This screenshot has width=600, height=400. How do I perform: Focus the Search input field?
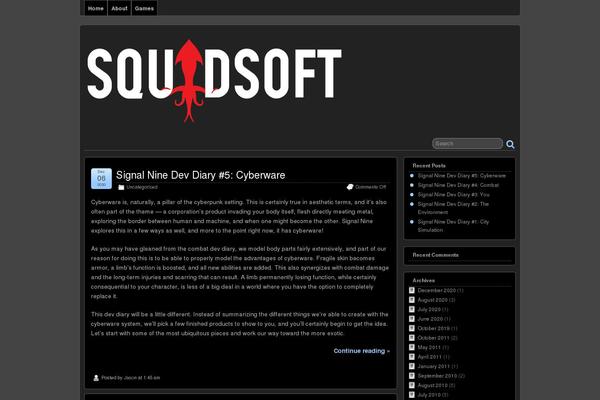click(x=467, y=144)
